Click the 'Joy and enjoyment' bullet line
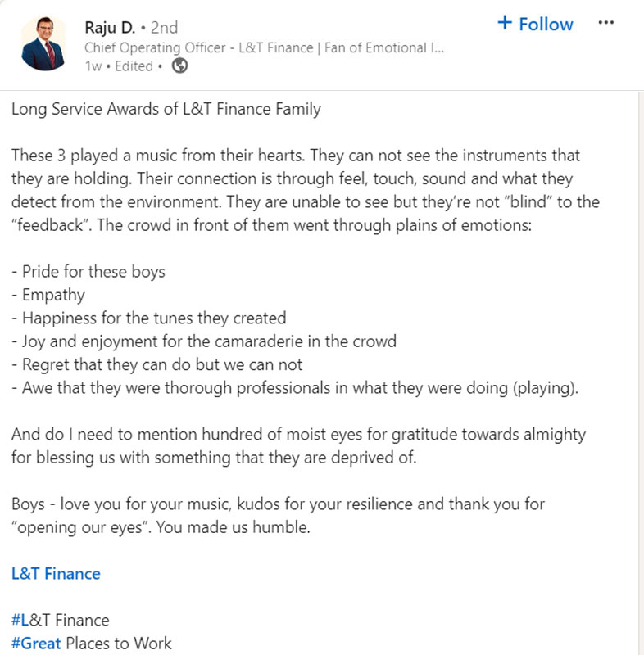Viewport: 644px width, 655px height. 204,341
